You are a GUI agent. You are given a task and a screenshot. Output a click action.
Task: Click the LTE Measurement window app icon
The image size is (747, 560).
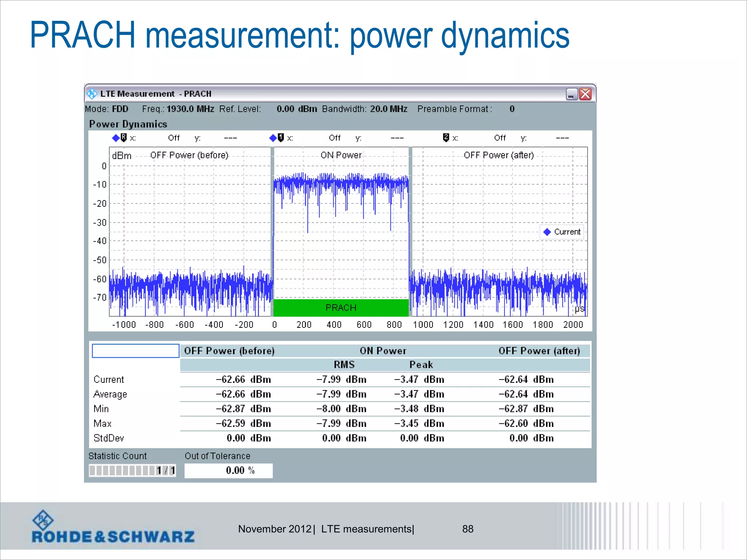click(x=92, y=94)
